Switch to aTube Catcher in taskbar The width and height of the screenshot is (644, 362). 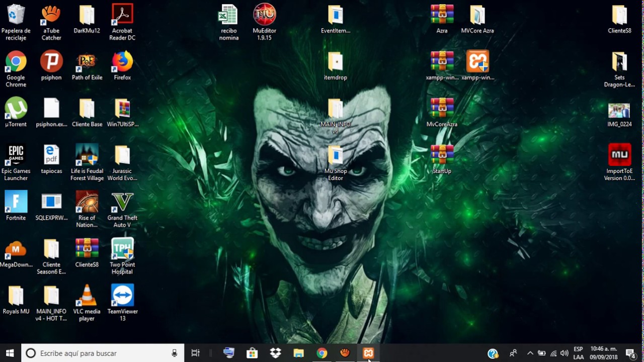point(345,353)
